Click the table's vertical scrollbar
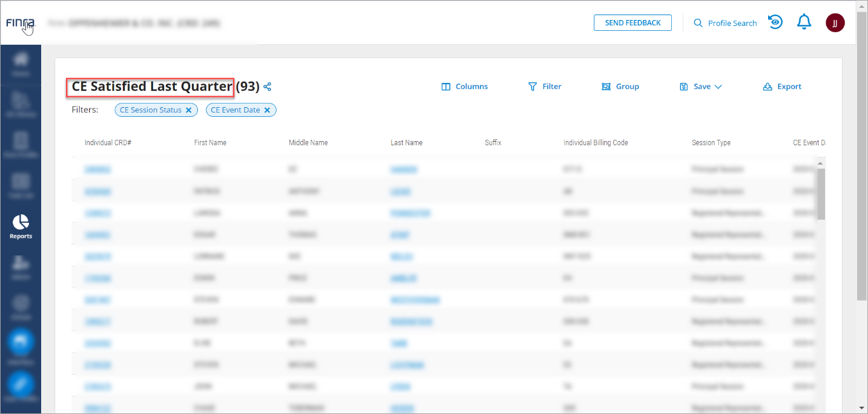Screen dimensions: 868x414 click(x=821, y=194)
